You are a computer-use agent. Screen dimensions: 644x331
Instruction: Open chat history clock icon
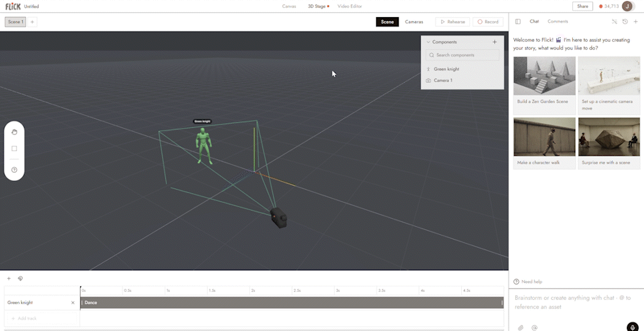coord(625,21)
